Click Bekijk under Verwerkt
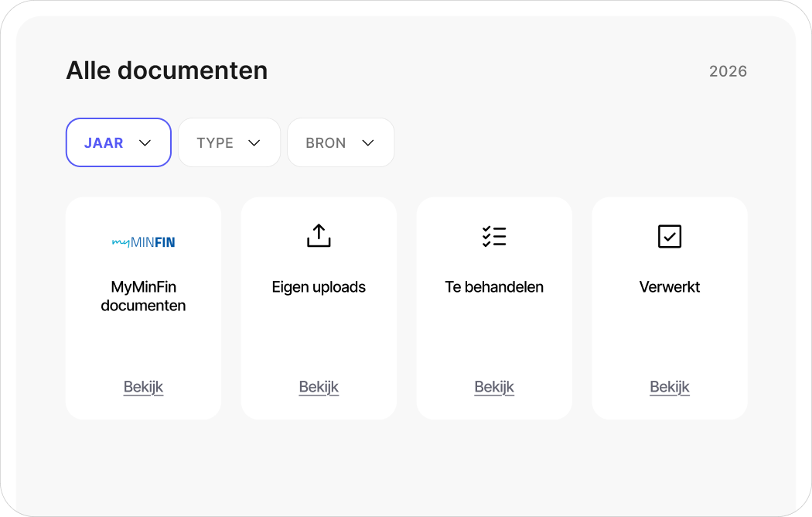The height and width of the screenshot is (517, 812). [x=670, y=387]
